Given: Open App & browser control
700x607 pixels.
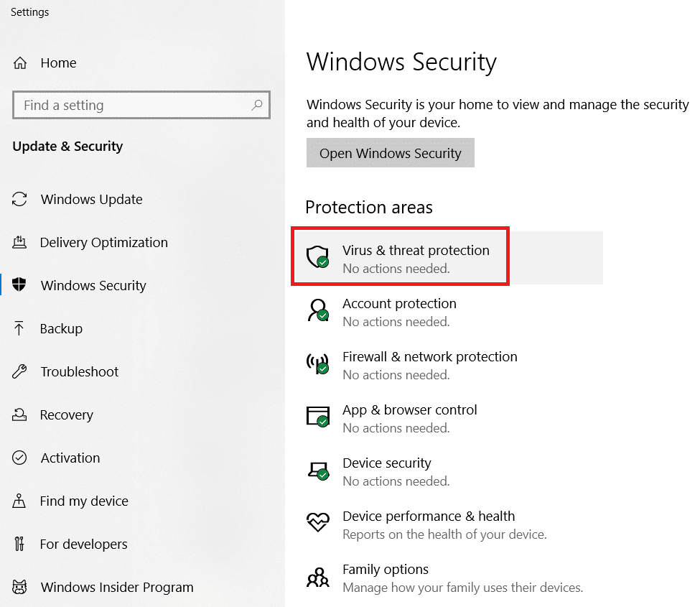Looking at the screenshot, I should (409, 410).
